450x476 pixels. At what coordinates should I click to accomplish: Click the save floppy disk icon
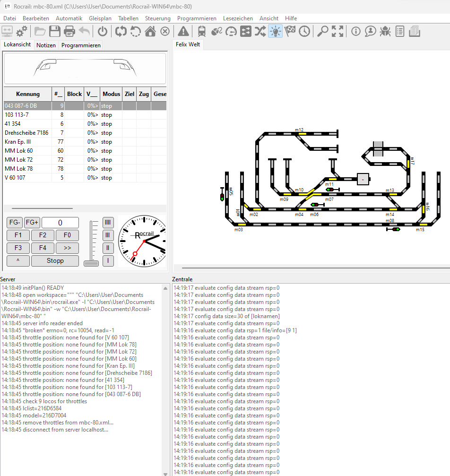pos(55,31)
